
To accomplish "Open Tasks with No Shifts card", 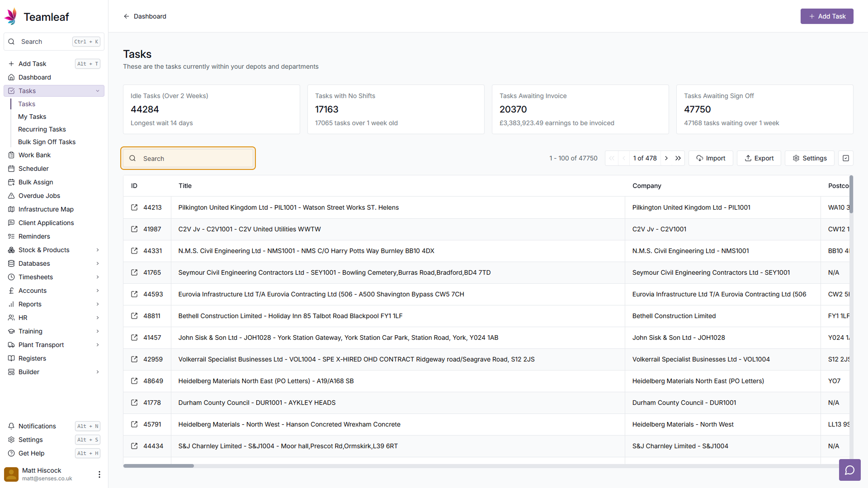I will pyautogui.click(x=396, y=109).
